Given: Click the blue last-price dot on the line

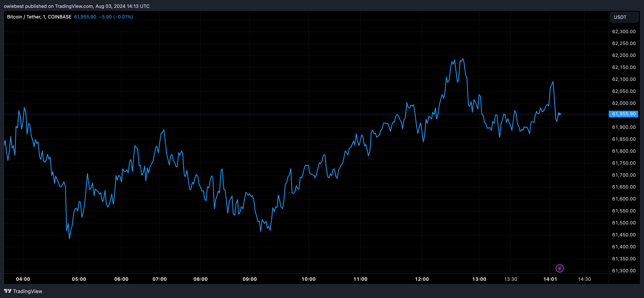Looking at the screenshot, I should 560,114.
